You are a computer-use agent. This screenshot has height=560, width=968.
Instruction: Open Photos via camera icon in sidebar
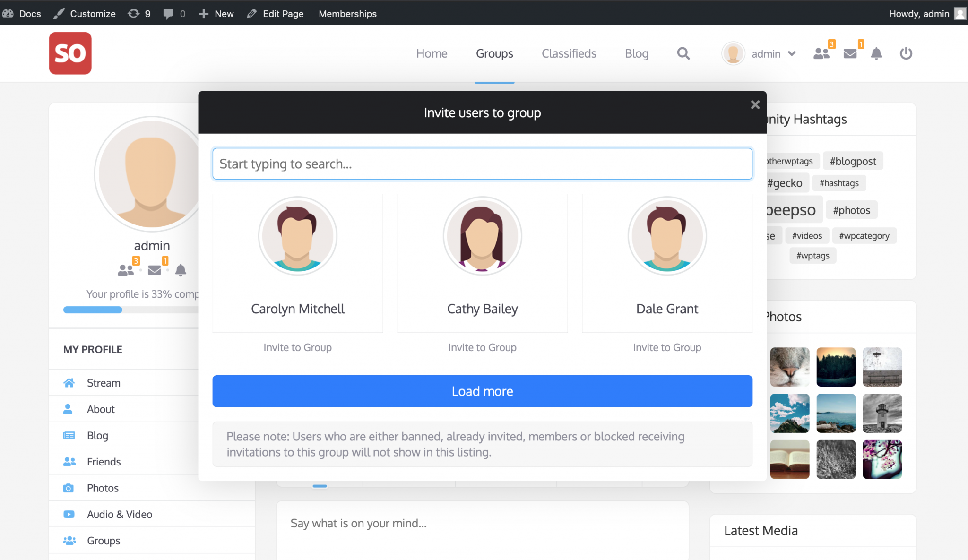coord(69,488)
